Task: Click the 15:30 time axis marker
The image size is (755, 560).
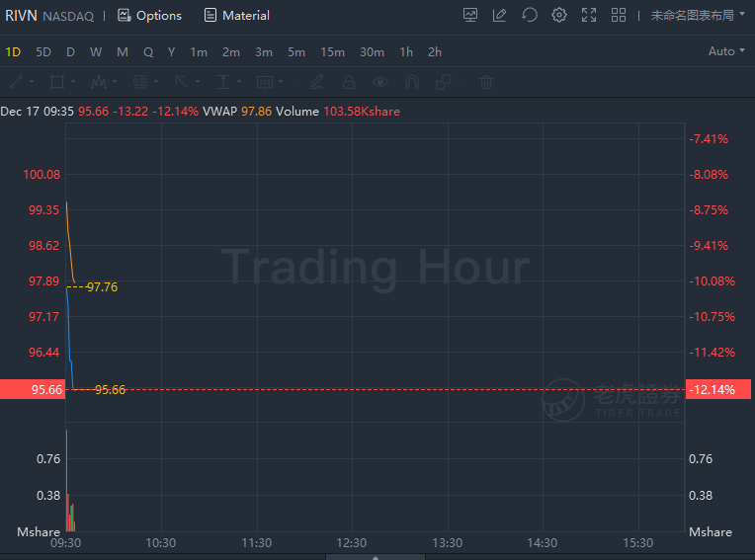Action: point(638,543)
